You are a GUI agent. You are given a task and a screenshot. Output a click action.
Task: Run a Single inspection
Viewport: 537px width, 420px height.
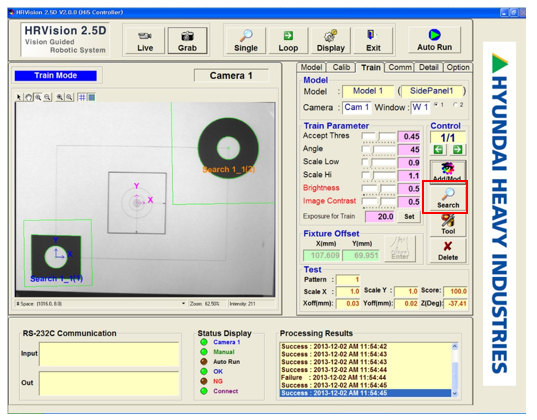coord(246,41)
